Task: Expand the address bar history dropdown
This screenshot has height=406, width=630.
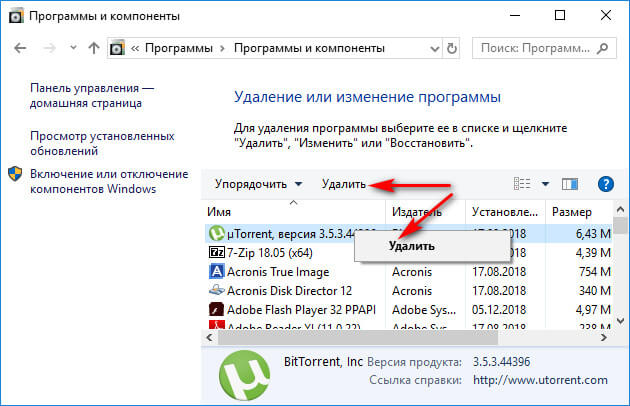Action: click(x=434, y=49)
